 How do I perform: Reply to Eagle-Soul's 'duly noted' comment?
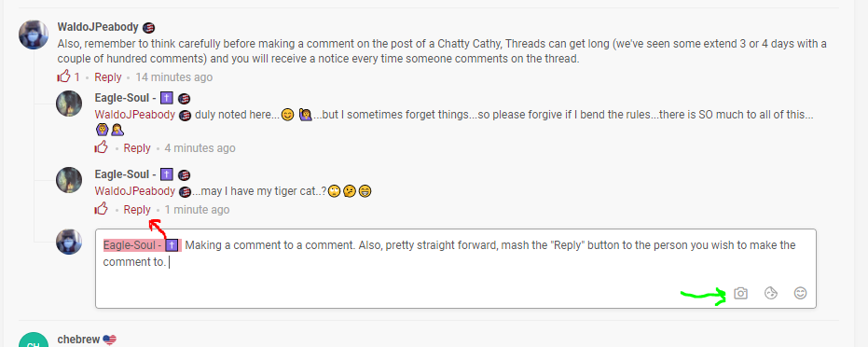coord(137,147)
